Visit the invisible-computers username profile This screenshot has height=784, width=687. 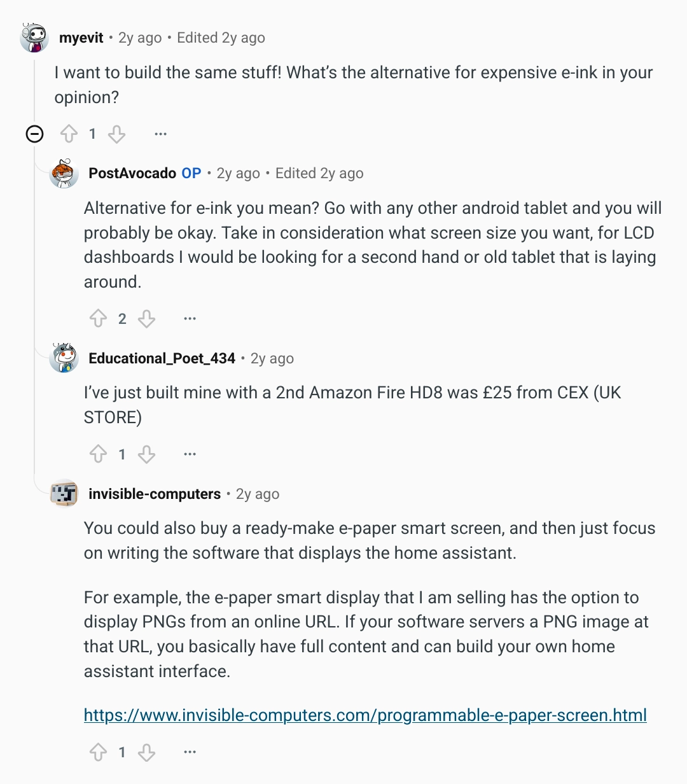(x=155, y=494)
